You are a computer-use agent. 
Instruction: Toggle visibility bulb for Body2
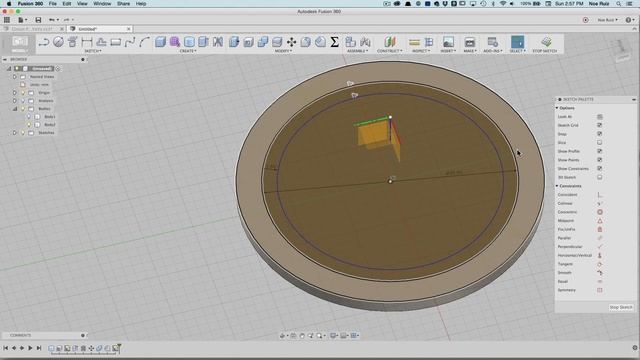29,124
